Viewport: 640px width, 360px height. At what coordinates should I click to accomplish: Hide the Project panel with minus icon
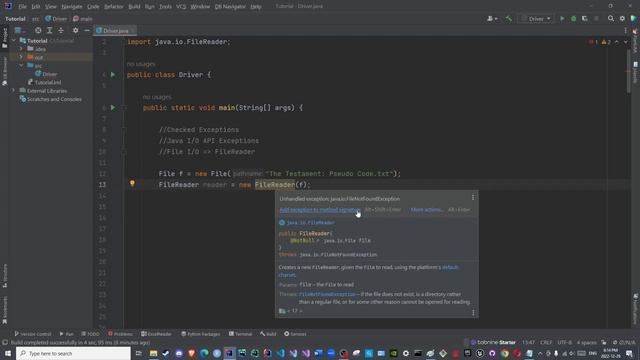[x=87, y=31]
